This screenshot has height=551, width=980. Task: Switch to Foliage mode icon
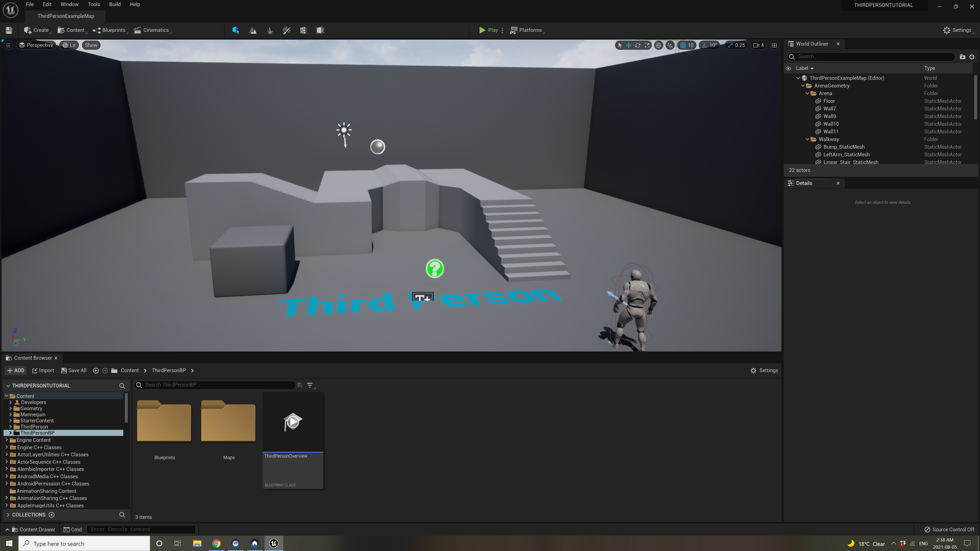pos(270,30)
